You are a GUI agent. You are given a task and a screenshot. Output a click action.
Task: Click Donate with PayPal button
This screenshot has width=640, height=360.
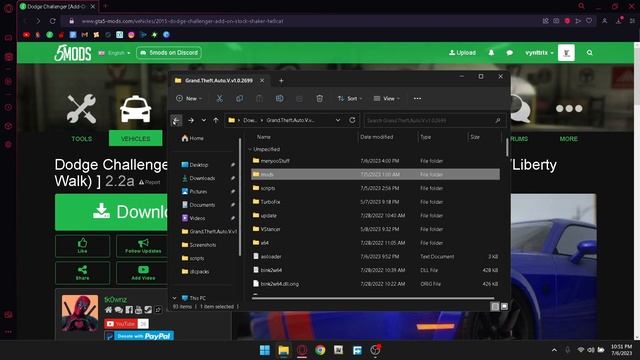pos(139,336)
